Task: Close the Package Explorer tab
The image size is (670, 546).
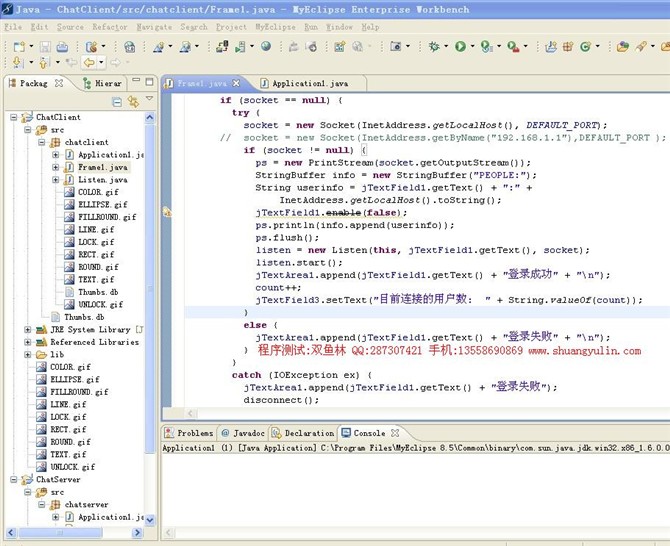Action: tap(59, 83)
